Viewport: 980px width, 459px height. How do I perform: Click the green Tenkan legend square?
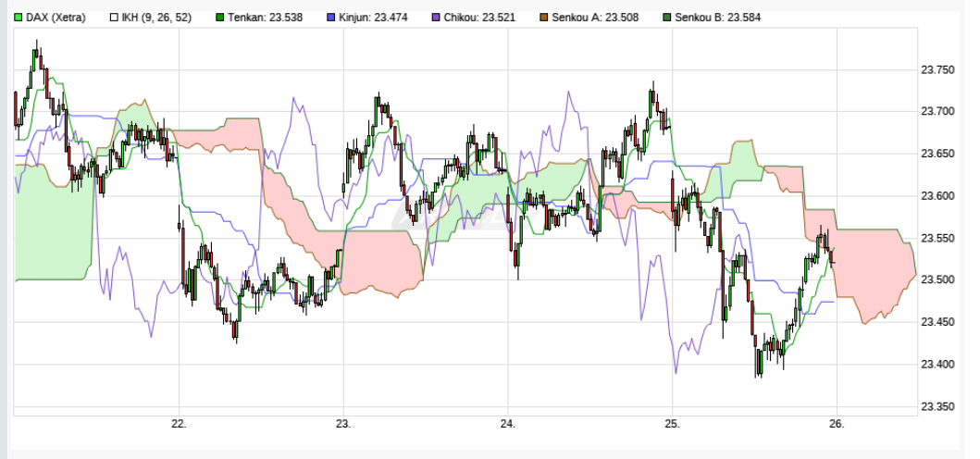pyautogui.click(x=218, y=17)
